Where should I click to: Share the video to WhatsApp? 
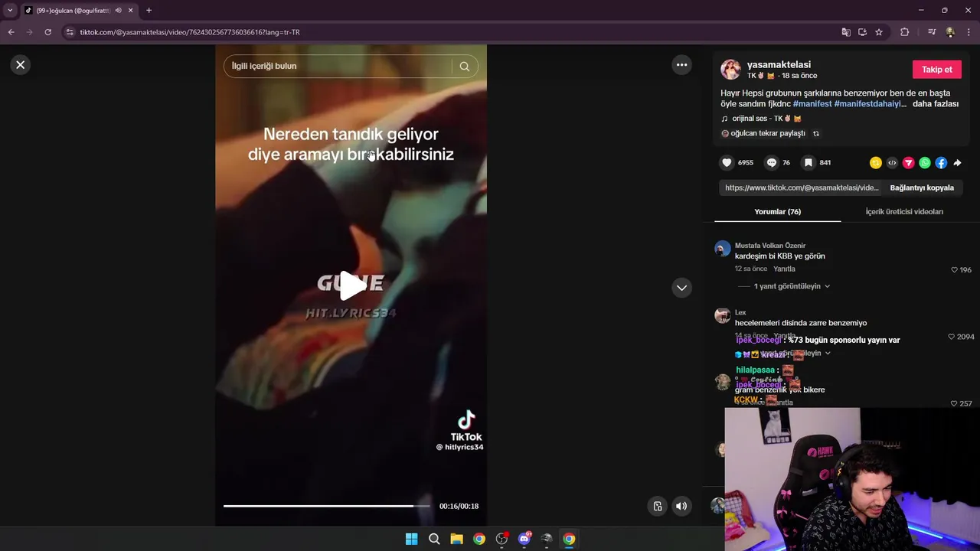click(x=925, y=163)
